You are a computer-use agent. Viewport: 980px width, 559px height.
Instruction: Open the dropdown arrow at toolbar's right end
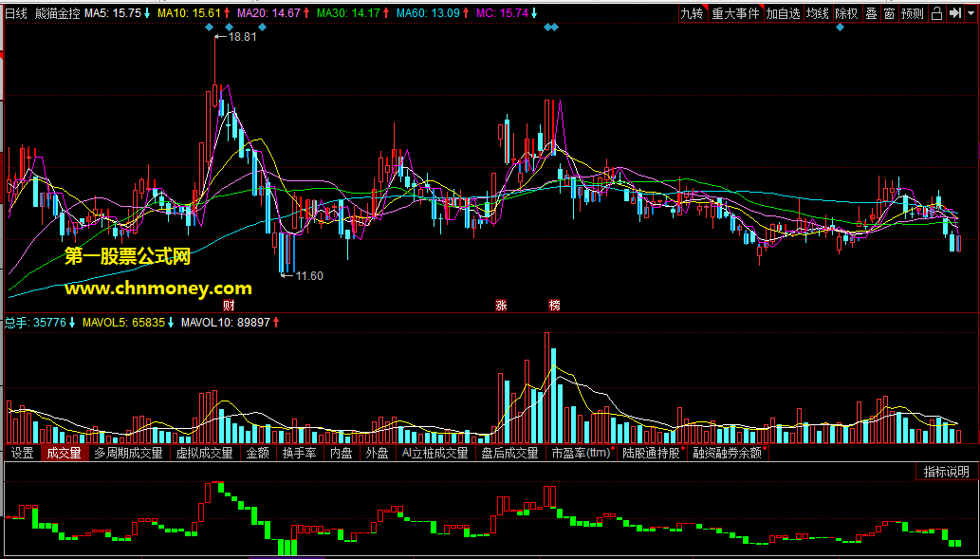(970, 13)
